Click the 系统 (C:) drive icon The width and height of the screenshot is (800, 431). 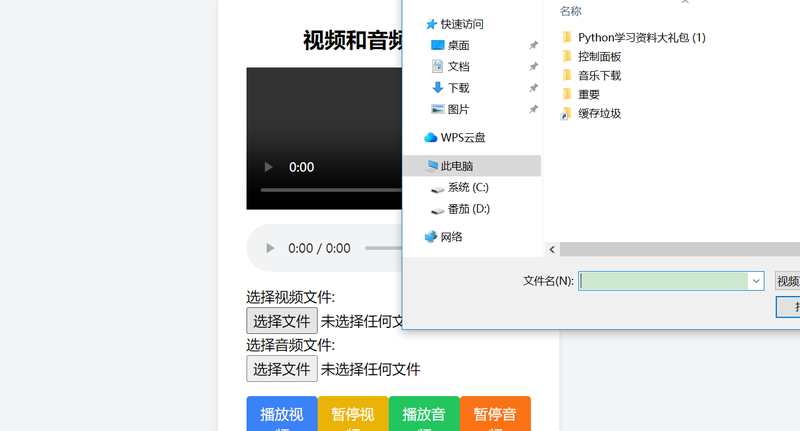pos(437,189)
